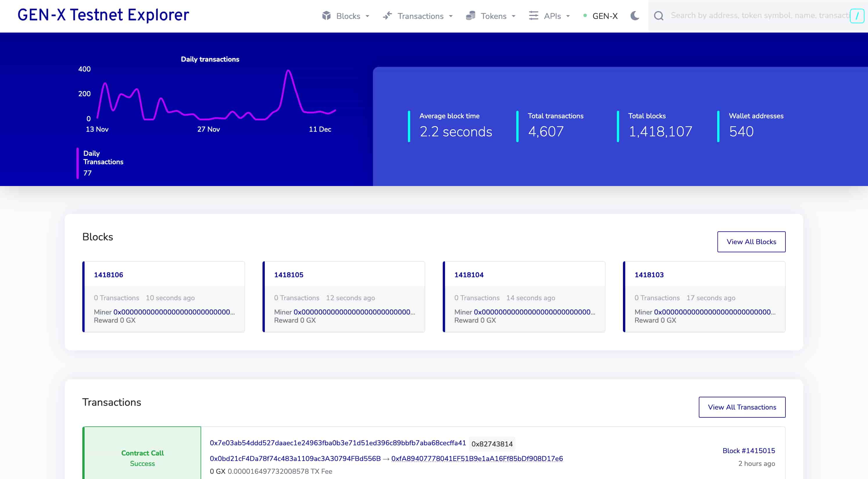This screenshot has height=479, width=868.
Task: Click '10 seconds ago' on block 1418106
Action: click(x=170, y=298)
